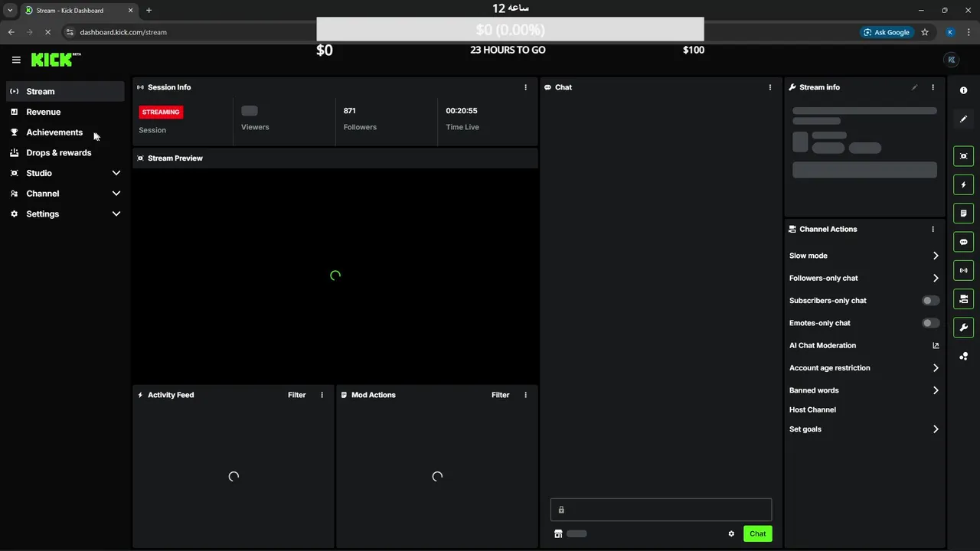Image resolution: width=980 pixels, height=551 pixels.
Task: Click the Kick logo
Action: pos(56,60)
